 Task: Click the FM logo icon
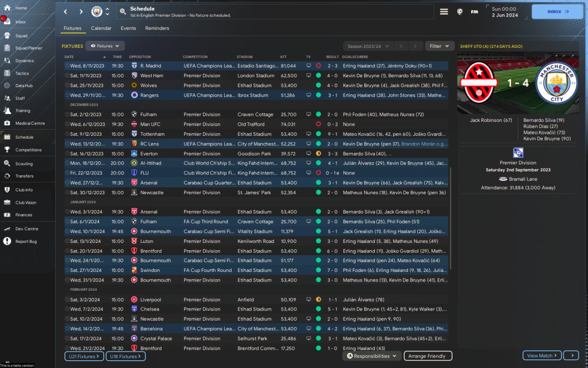click(x=475, y=11)
